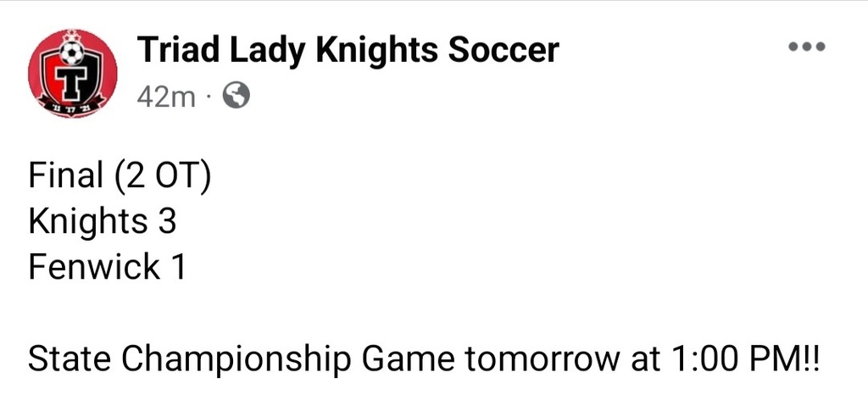Viewport: 868px width, 411px height.
Task: Click the globe public audience icon
Action: 236,97
